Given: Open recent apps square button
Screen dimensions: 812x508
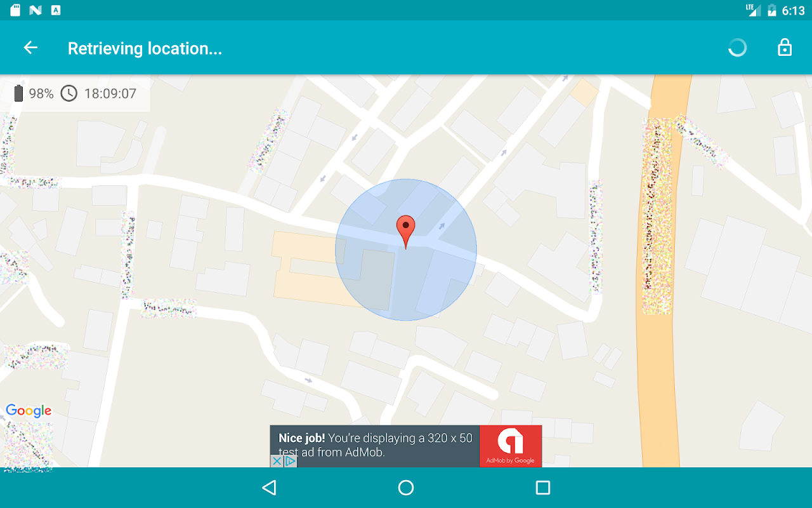Looking at the screenshot, I should tap(543, 488).
